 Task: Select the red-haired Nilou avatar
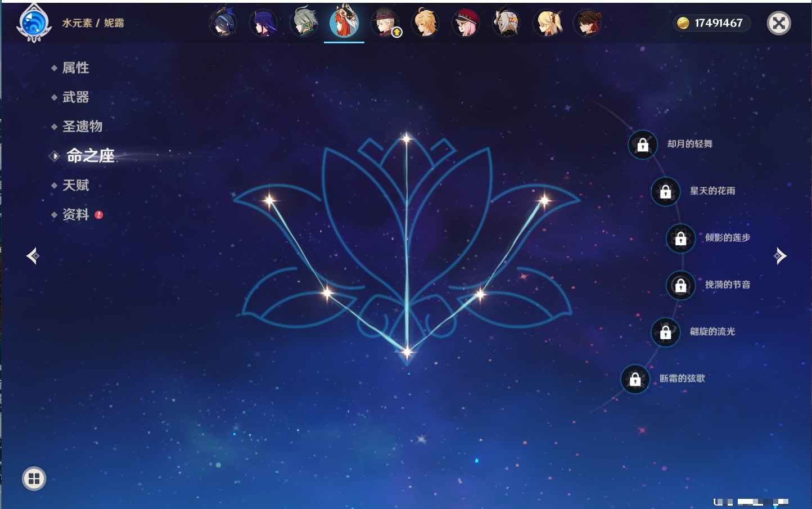click(344, 21)
